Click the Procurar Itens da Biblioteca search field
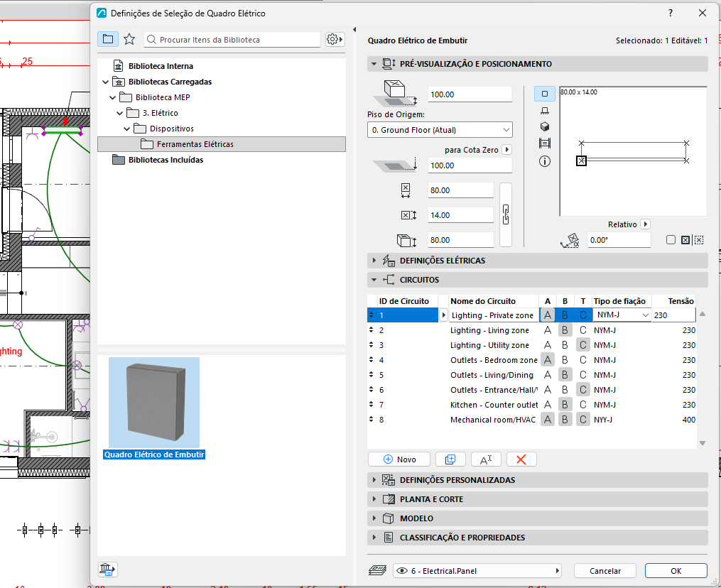 coord(232,40)
